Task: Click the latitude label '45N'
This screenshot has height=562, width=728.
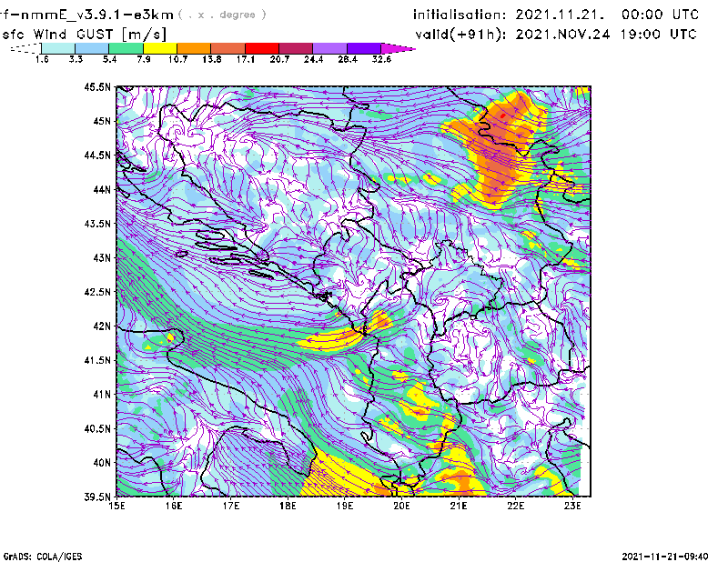Action: [x=102, y=121]
